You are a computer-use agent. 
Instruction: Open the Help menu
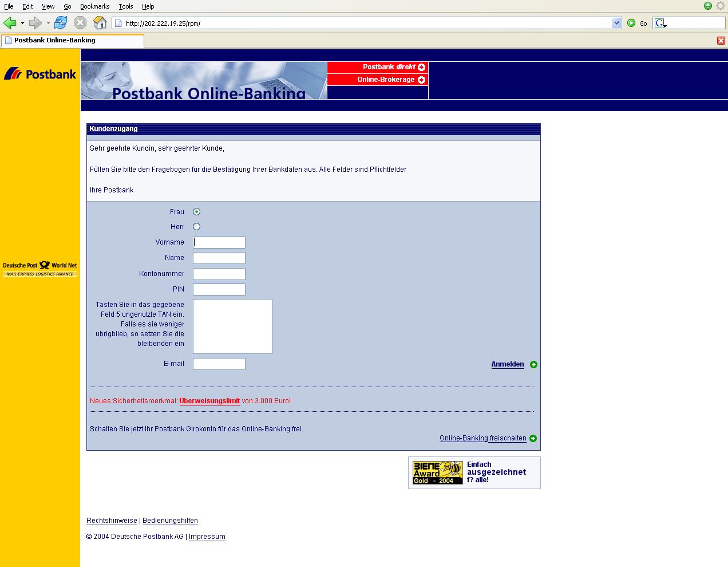point(148,6)
